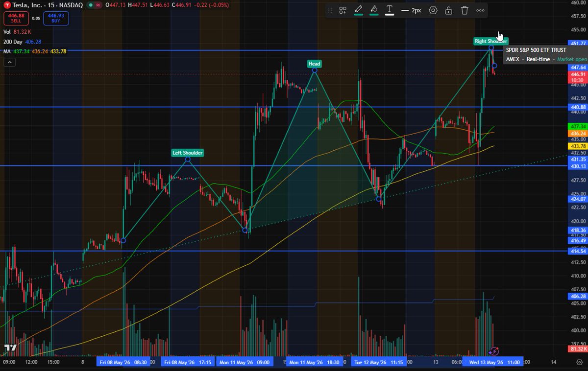
Task: Click the Fri 08 May '26 17:15 time marker
Action: (187, 362)
